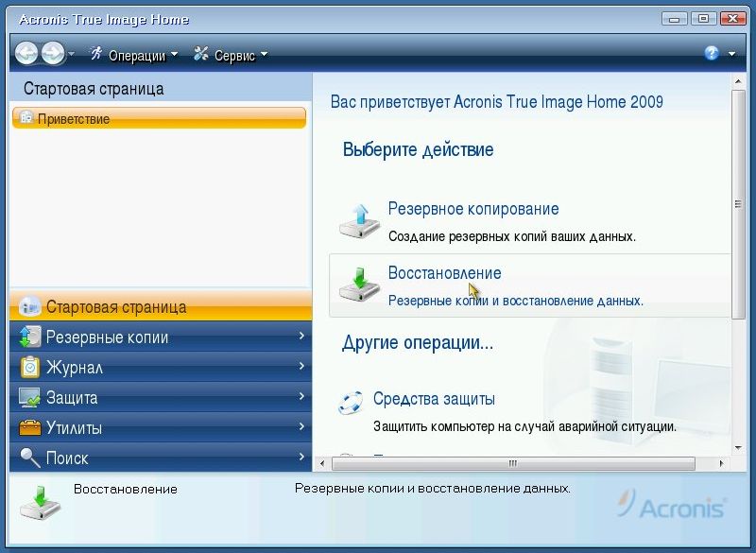Expand the Help dropdown arrow
Screen dimensions: 756x553
tap(731, 54)
